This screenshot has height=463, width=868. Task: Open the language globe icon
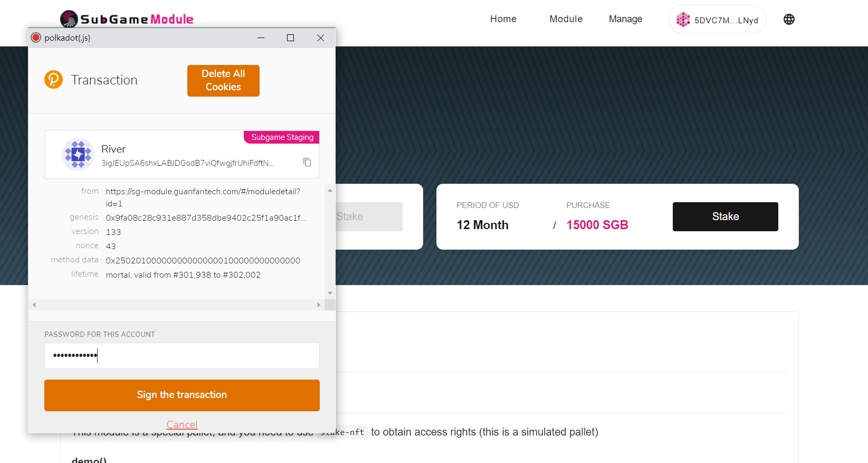click(x=789, y=20)
